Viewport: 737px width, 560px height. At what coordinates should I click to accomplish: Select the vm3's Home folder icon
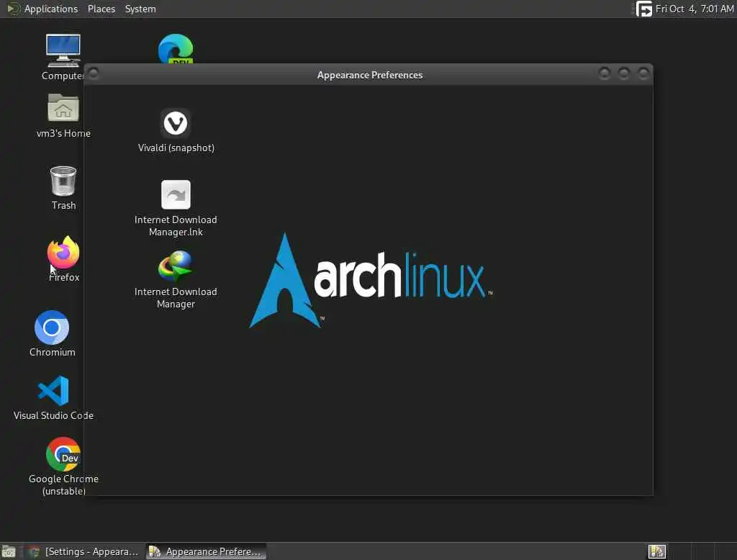(x=63, y=108)
